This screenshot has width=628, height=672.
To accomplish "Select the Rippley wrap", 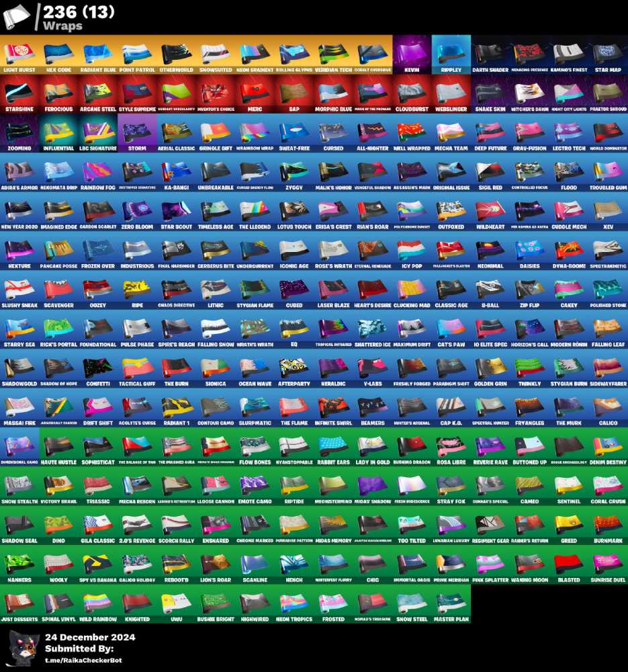I will point(451,54).
